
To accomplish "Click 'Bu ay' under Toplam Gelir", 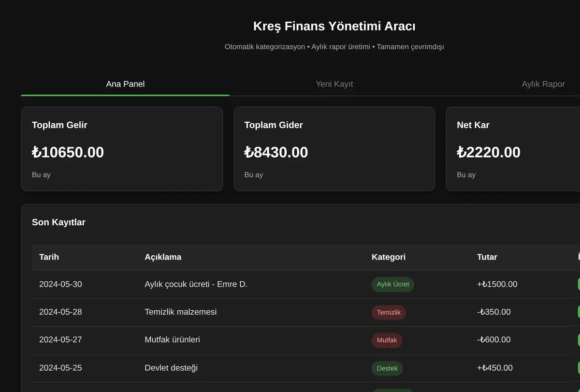I will click(x=41, y=175).
